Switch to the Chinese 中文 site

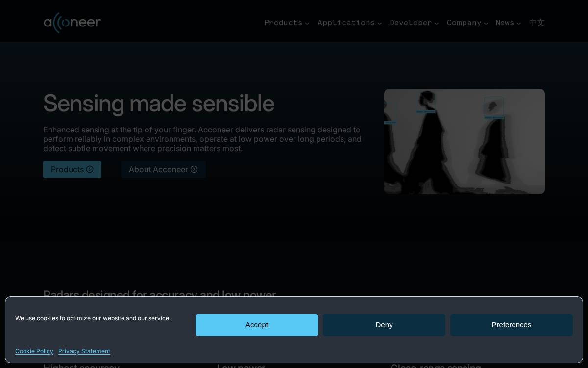tap(537, 23)
